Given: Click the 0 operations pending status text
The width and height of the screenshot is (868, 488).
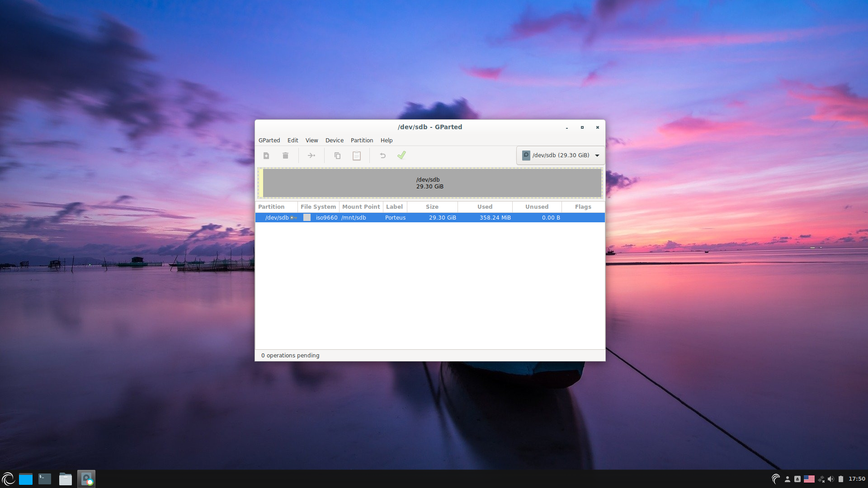Looking at the screenshot, I should click(x=290, y=355).
